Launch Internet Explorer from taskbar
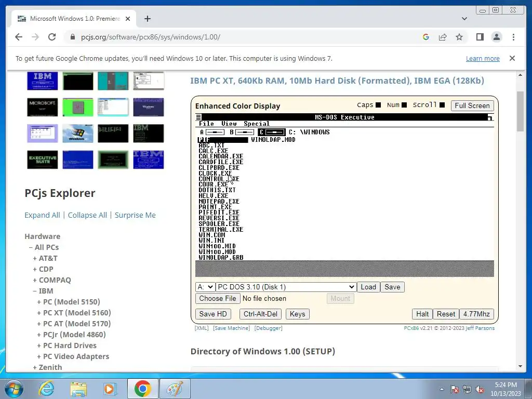 [x=46, y=389]
